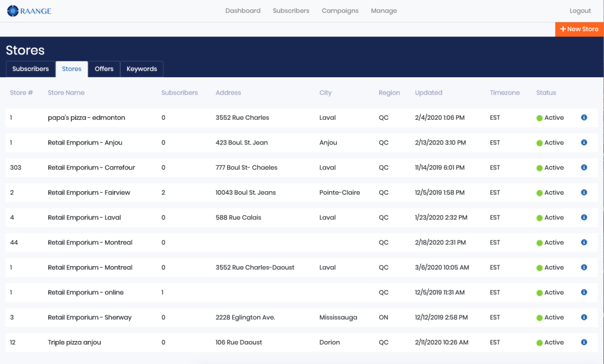Select store name Retail Emporium - online
The width and height of the screenshot is (604, 364).
86,293
